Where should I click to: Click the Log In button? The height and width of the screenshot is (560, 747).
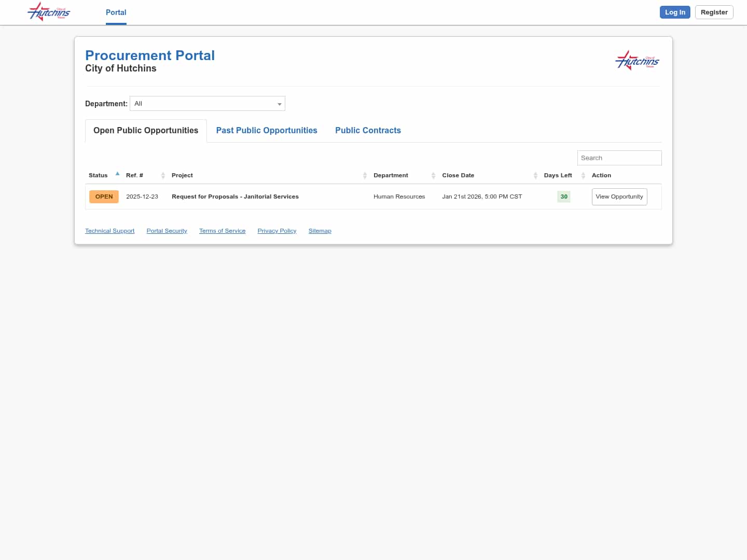(x=675, y=12)
